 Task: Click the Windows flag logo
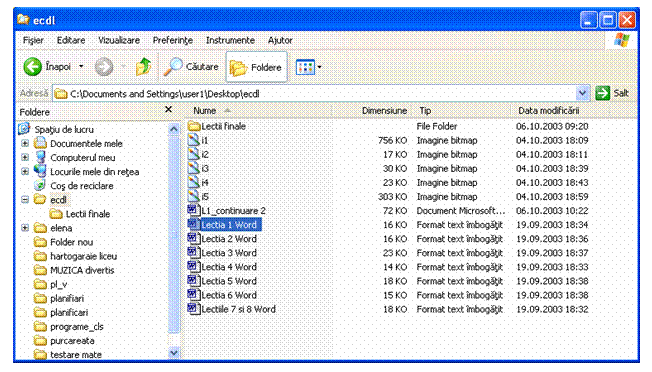621,40
